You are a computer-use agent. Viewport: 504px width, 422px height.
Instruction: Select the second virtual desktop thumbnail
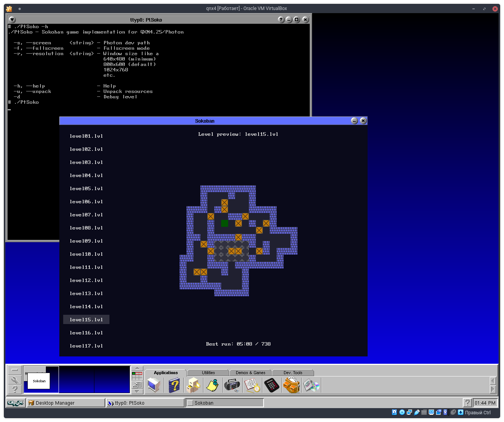point(77,380)
